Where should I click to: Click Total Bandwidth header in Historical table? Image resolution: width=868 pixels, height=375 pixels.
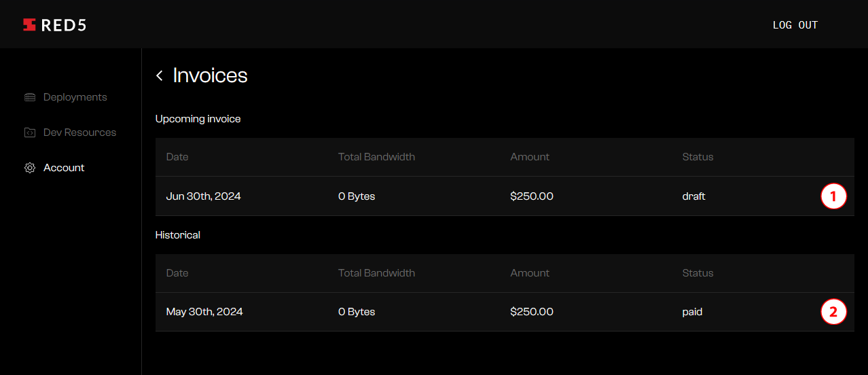tap(377, 273)
